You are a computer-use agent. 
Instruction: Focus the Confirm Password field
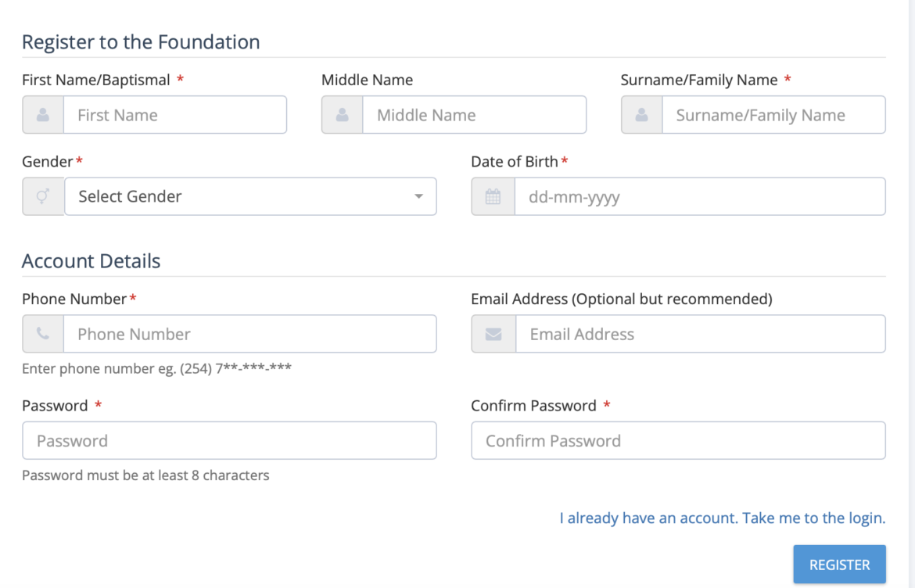tap(678, 440)
